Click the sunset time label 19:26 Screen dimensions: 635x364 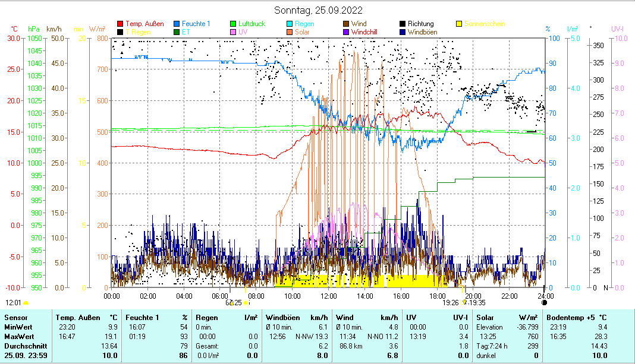click(451, 302)
